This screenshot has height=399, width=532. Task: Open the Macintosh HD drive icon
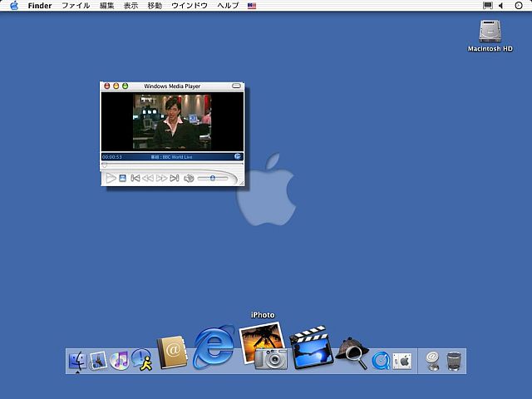click(490, 32)
